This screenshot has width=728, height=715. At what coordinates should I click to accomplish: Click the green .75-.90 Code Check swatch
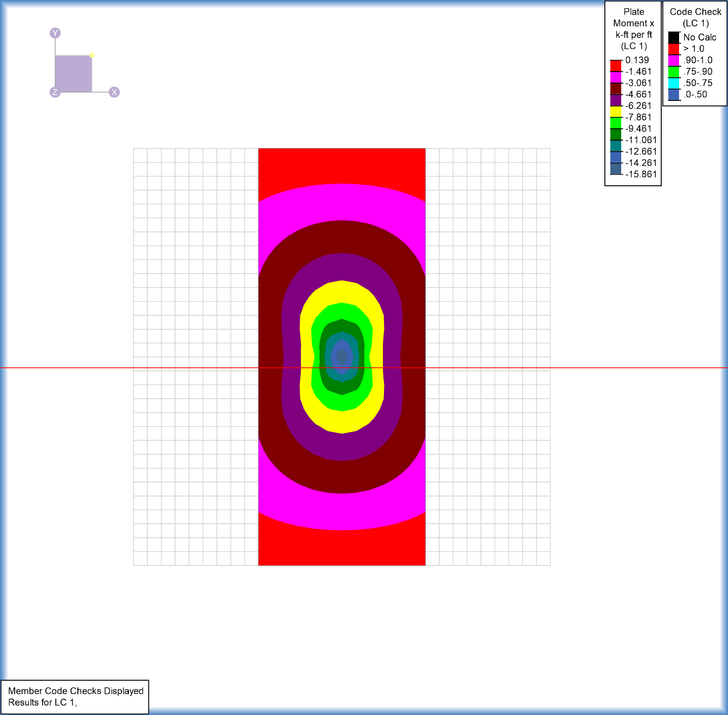click(674, 72)
